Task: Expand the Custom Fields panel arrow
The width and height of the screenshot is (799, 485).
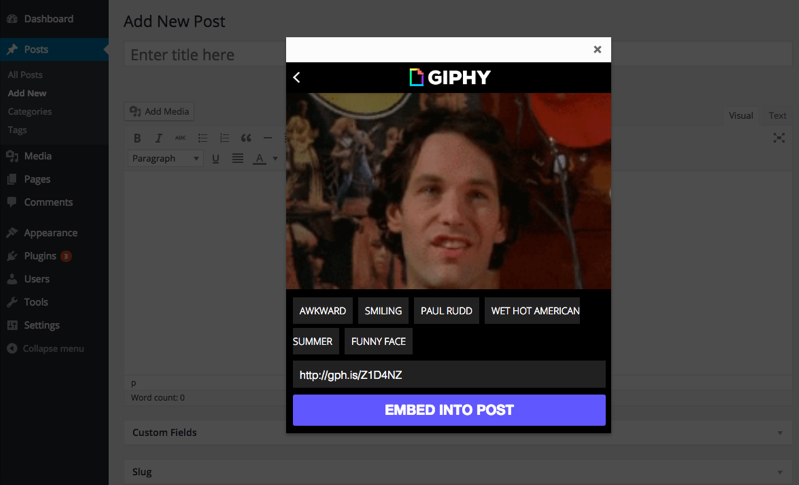Action: (780, 433)
